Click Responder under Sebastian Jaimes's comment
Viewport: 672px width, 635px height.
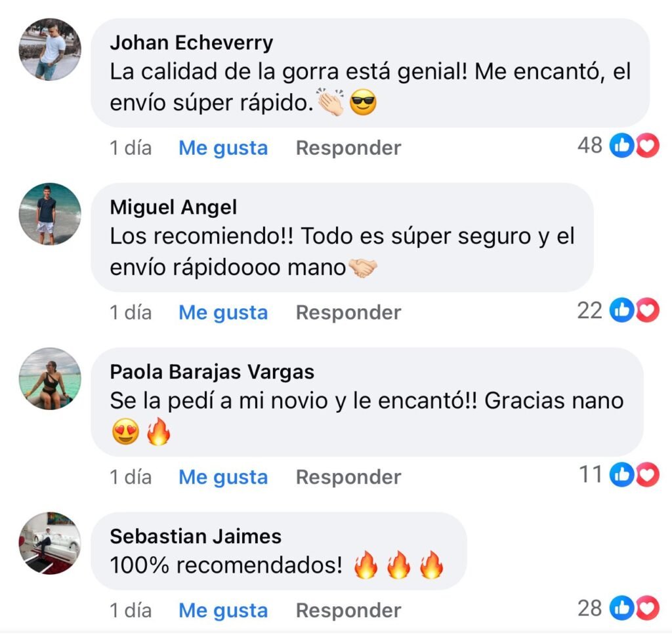(348, 611)
